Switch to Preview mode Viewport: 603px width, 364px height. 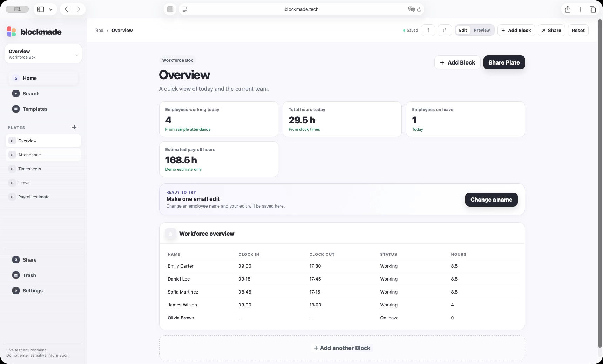[482, 30]
